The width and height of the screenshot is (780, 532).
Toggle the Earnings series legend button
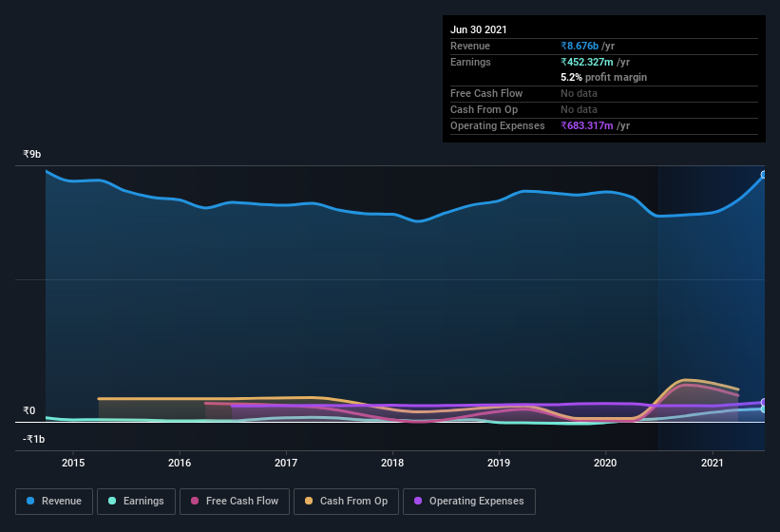coord(136,502)
